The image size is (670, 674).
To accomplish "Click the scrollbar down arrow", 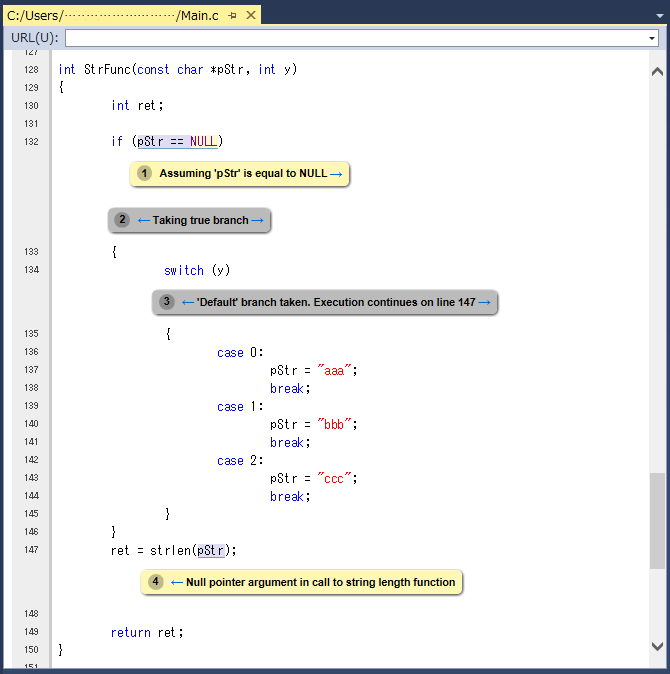I will pyautogui.click(x=657, y=647).
